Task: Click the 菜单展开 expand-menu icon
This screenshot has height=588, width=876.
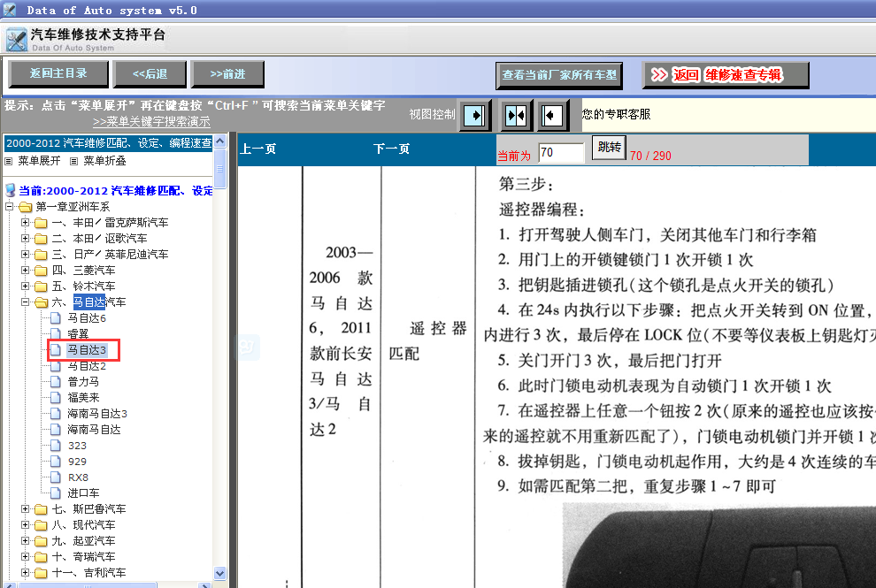Action: [8, 162]
